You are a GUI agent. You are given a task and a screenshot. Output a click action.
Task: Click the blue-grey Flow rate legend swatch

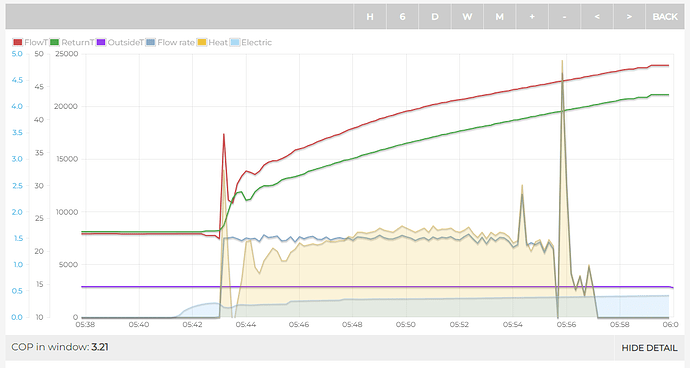pyautogui.click(x=151, y=42)
